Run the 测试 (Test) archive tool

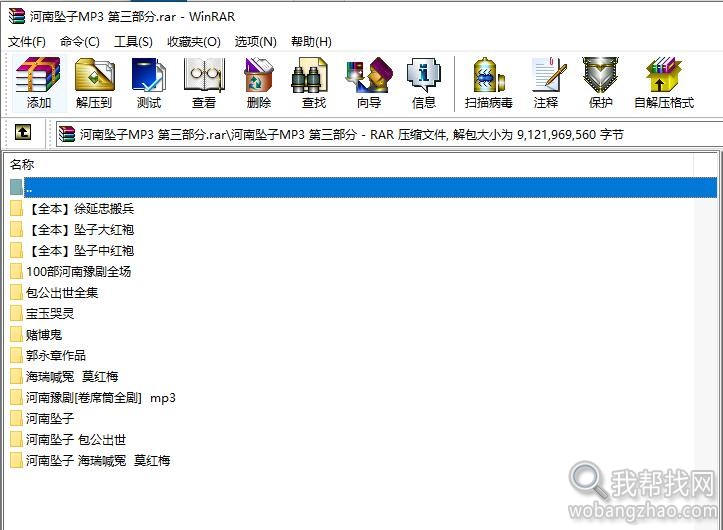click(x=149, y=83)
